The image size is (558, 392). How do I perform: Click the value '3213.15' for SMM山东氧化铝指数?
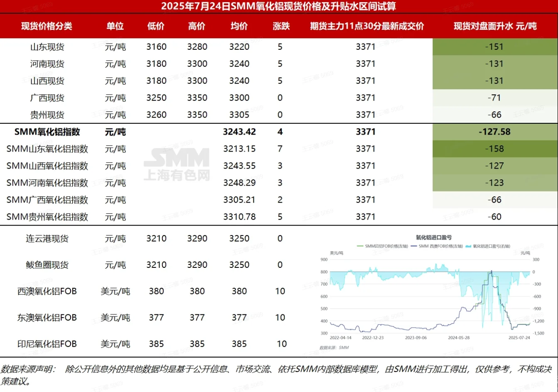point(240,149)
